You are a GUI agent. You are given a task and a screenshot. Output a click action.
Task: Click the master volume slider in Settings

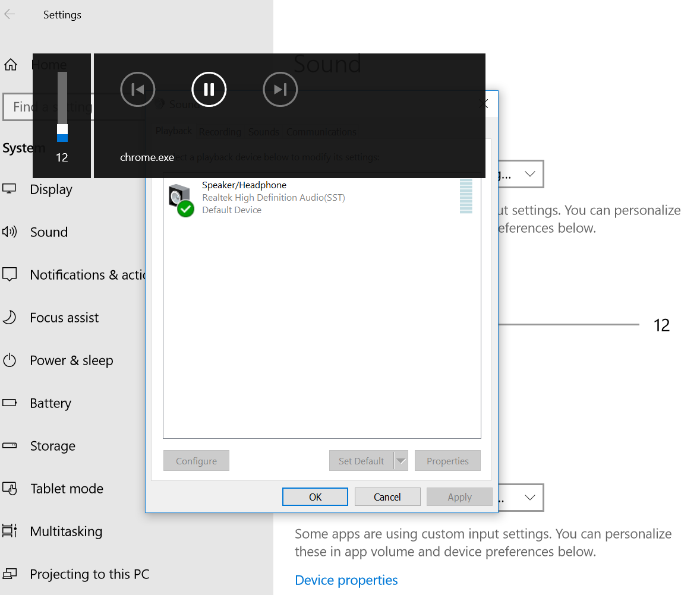click(569, 325)
